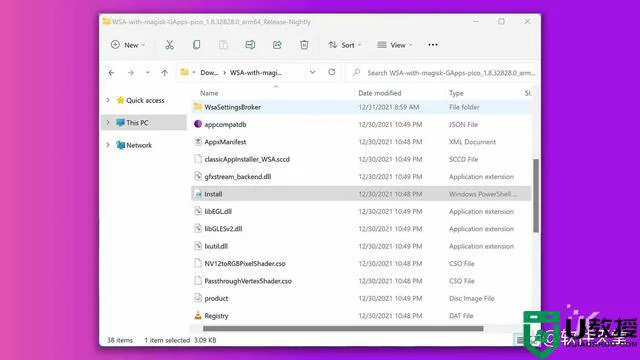Click This PC monitor icon
The width and height of the screenshot is (640, 360).
tap(120, 122)
